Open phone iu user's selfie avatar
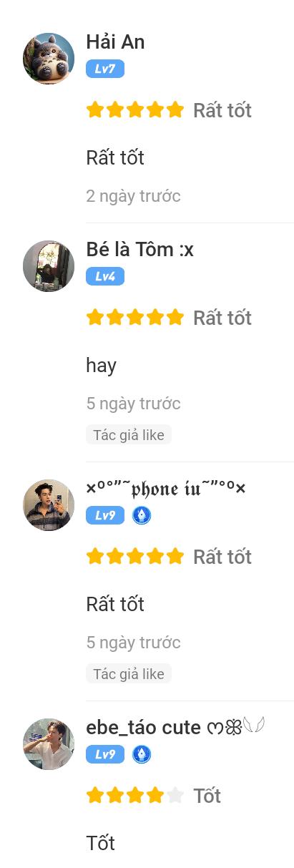Viewport: 294px width, 868px height. (x=49, y=505)
